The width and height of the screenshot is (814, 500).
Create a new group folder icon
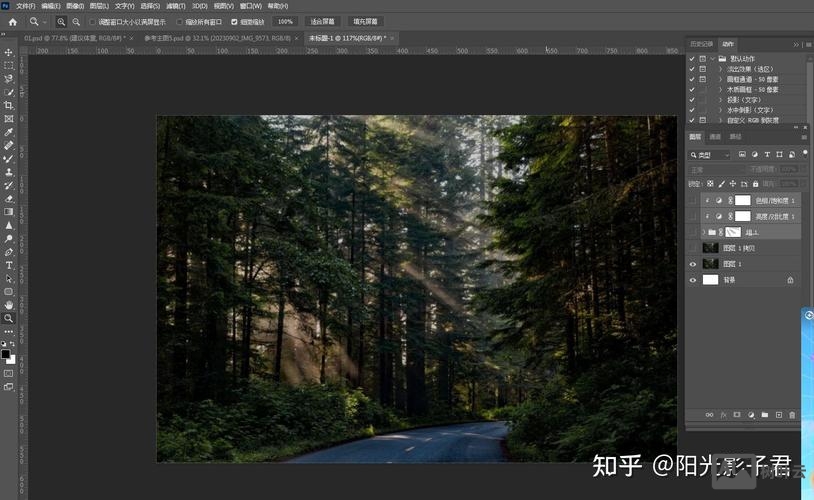pos(765,415)
